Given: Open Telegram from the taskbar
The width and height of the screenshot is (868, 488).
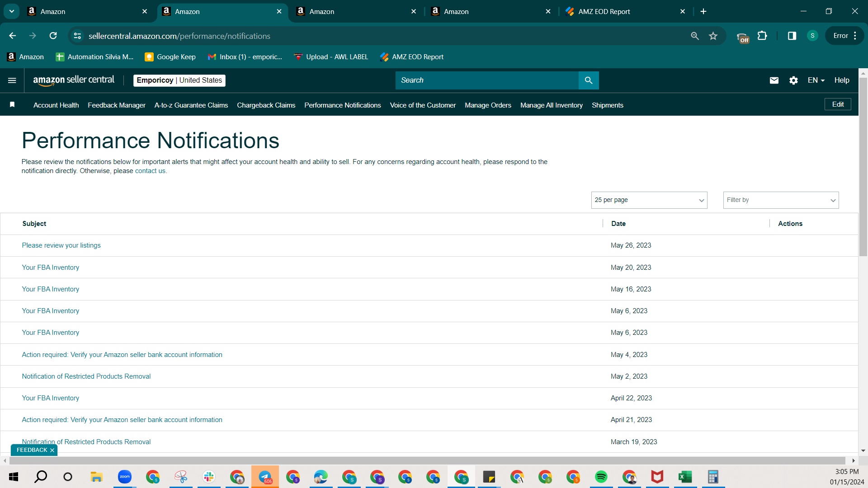Looking at the screenshot, I should 265,477.
